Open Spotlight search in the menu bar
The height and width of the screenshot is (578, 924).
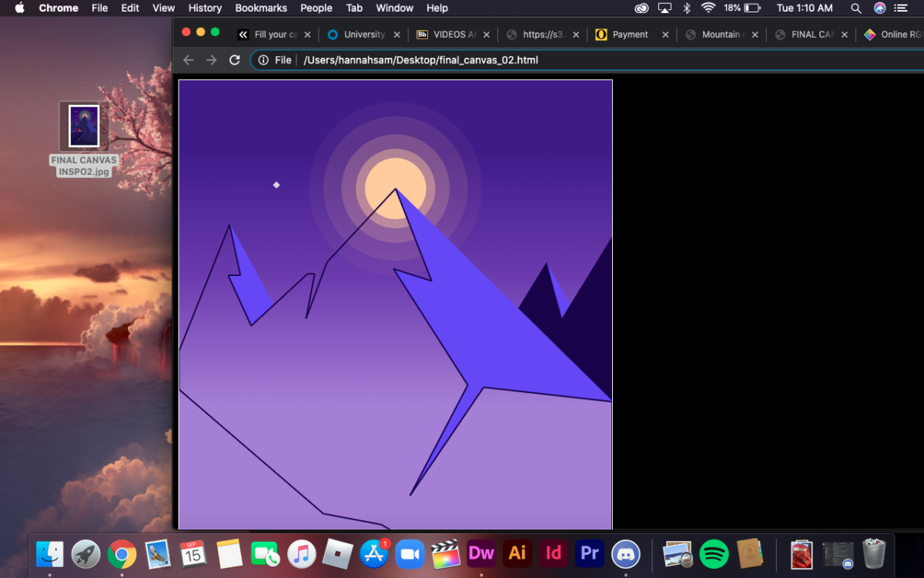[856, 8]
